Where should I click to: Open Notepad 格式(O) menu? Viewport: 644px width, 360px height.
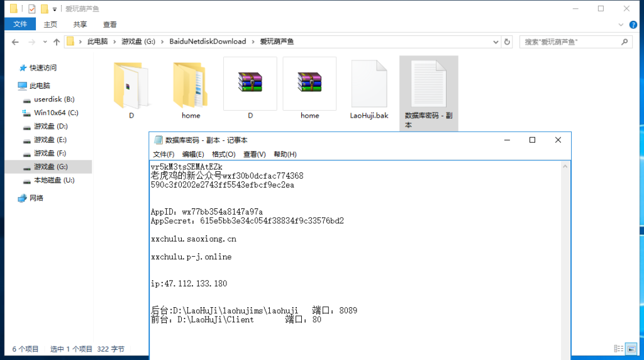pos(223,154)
